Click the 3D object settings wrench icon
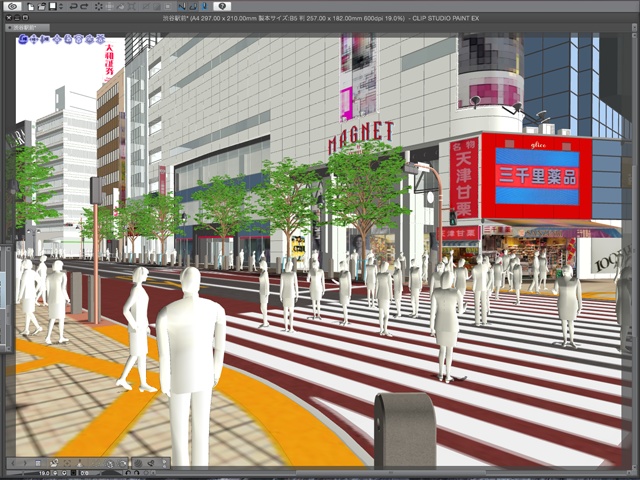Screen dimensions: 640x480 click(151, 463)
